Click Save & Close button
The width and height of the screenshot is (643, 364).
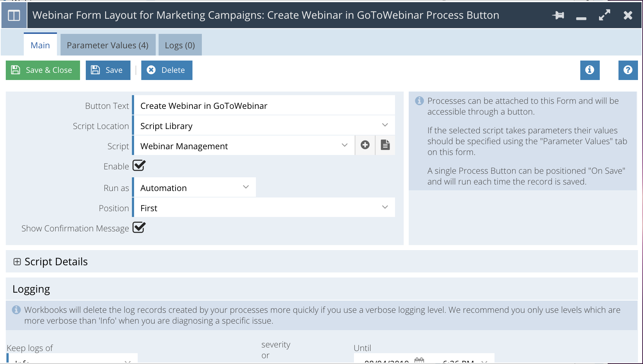point(43,70)
